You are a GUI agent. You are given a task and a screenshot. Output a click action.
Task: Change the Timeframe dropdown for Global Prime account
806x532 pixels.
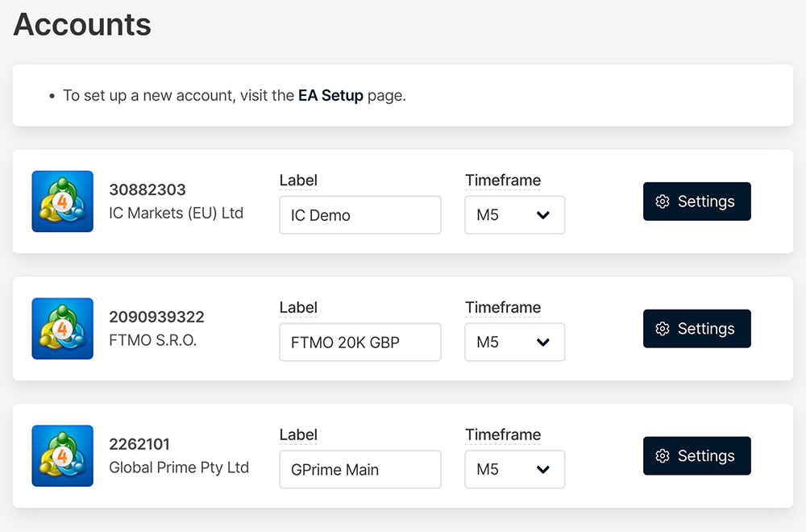514,470
